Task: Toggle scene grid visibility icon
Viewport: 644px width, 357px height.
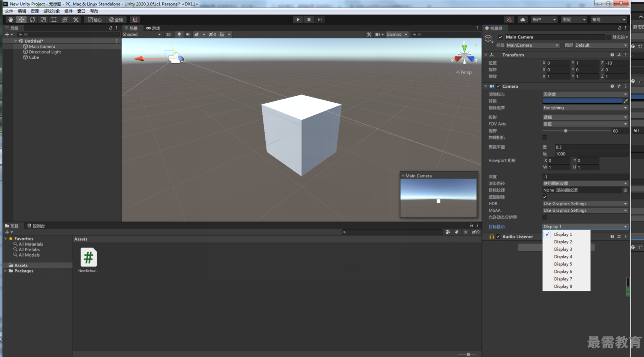Action: point(222,34)
